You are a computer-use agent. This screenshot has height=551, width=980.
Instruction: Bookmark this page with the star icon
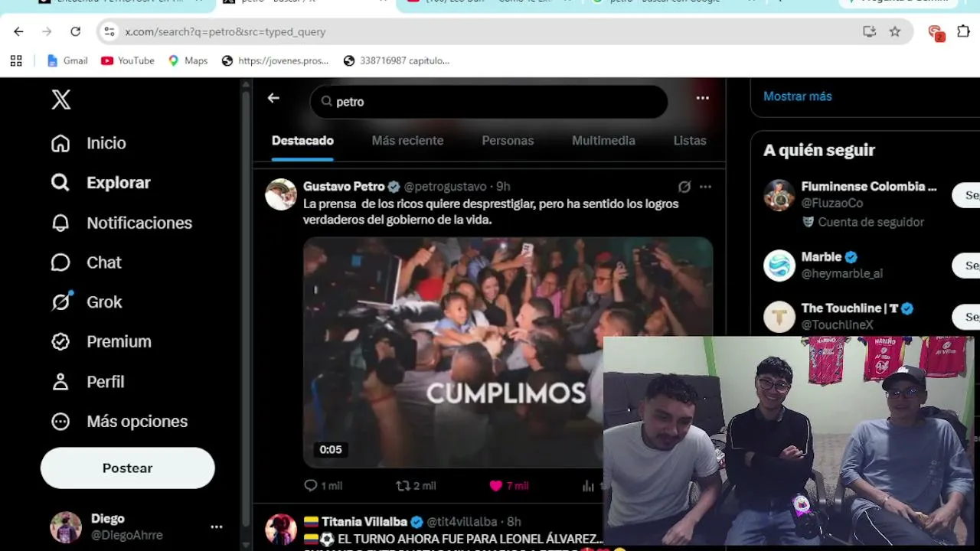894,31
